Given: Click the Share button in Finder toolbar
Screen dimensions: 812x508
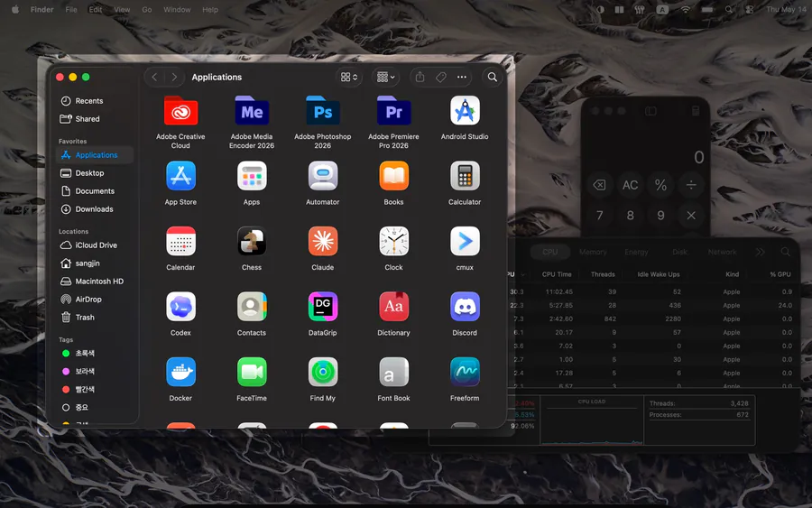Looking at the screenshot, I should (x=420, y=78).
